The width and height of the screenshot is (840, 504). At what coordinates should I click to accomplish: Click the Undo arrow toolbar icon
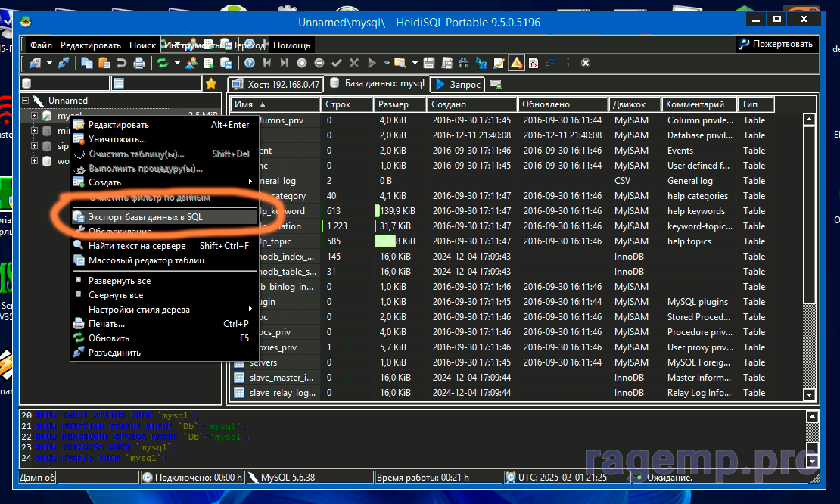pyautogui.click(x=122, y=64)
